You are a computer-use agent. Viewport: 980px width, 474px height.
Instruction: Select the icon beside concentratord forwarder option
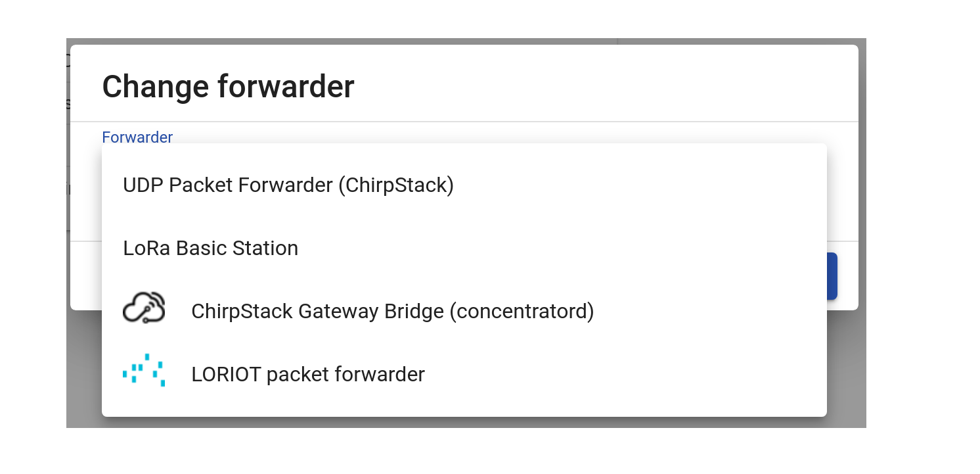[143, 307]
